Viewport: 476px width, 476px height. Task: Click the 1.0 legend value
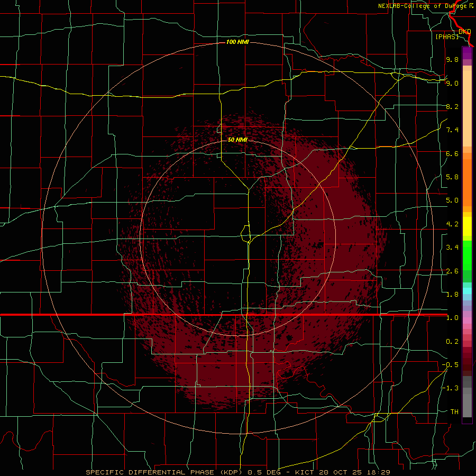coord(452,318)
